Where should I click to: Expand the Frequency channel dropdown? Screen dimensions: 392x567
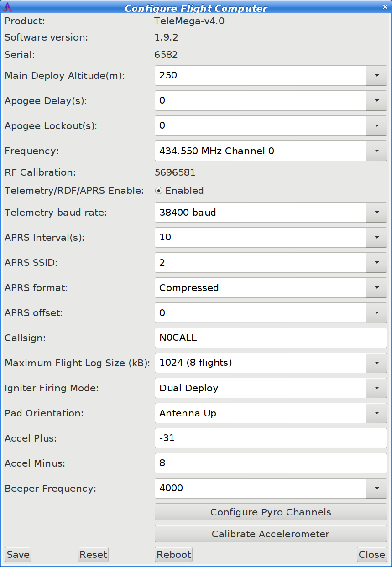pyautogui.click(x=376, y=151)
